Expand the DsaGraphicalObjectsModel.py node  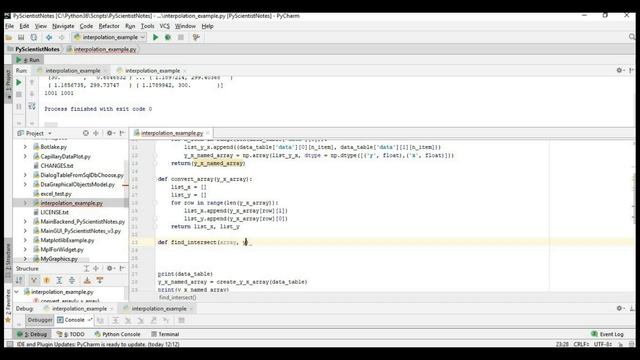(x=25, y=184)
